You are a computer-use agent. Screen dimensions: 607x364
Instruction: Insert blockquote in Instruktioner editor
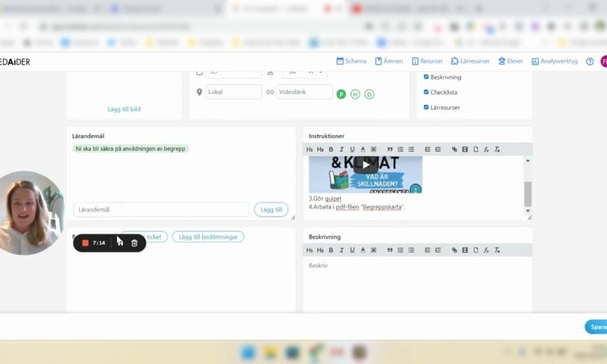coord(390,149)
